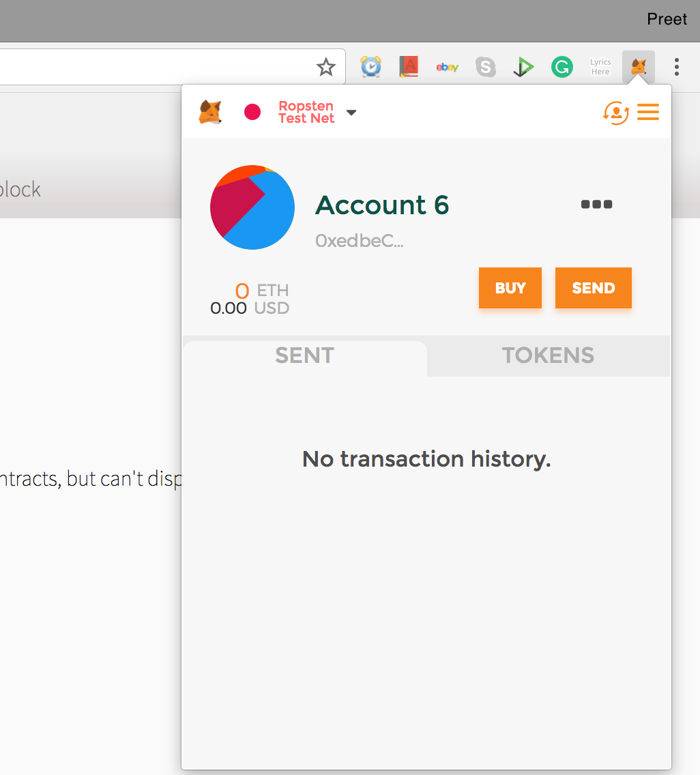Open the Grammarly extension
Image resolution: width=700 pixels, height=775 pixels.
(562, 67)
